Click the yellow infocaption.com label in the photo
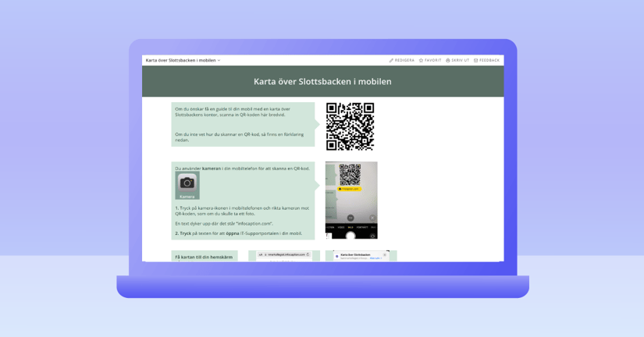This screenshot has width=644, height=337. coord(350,189)
